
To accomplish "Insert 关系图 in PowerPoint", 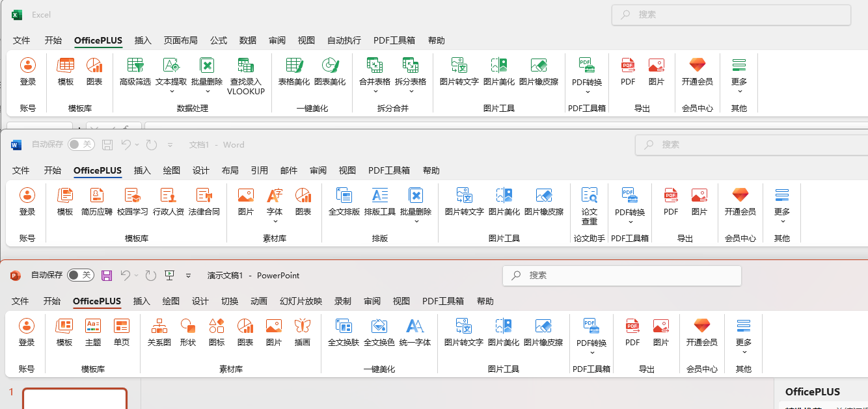I will [x=159, y=332].
